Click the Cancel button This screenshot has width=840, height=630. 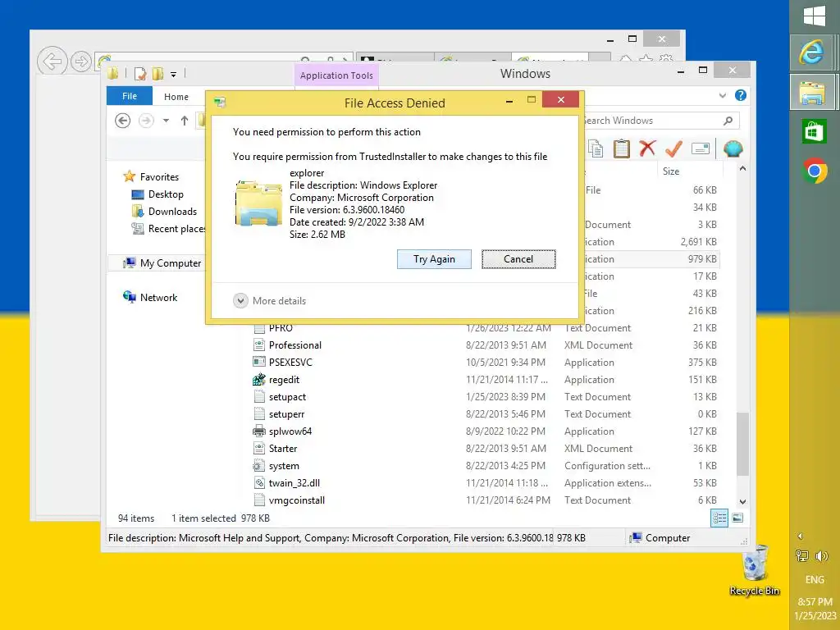[x=518, y=259]
